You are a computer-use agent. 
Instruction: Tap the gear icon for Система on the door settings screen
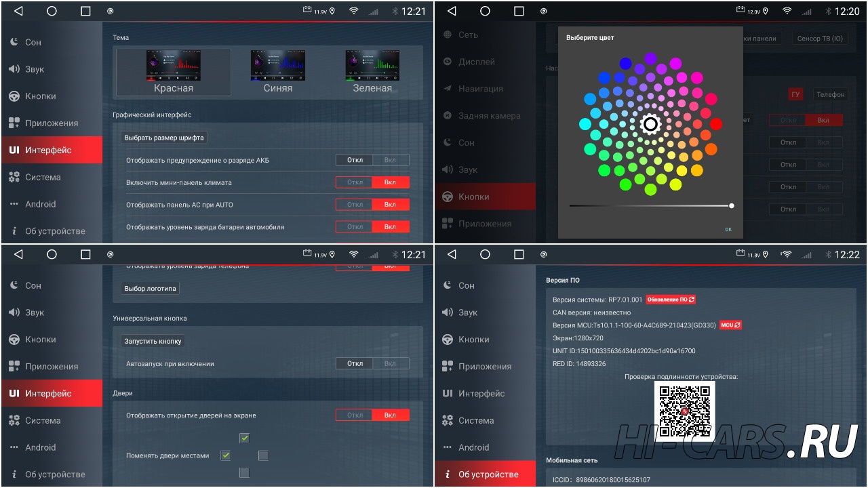click(14, 421)
